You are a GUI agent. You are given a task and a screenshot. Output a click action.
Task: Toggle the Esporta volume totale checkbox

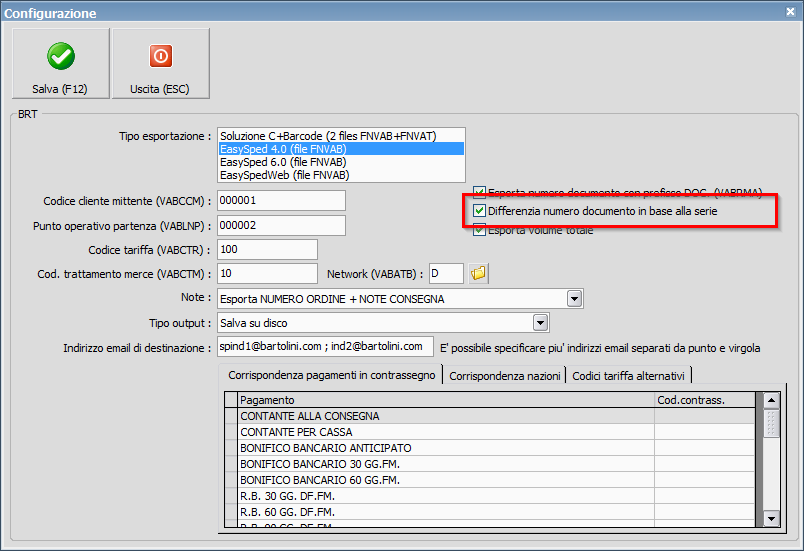[479, 230]
